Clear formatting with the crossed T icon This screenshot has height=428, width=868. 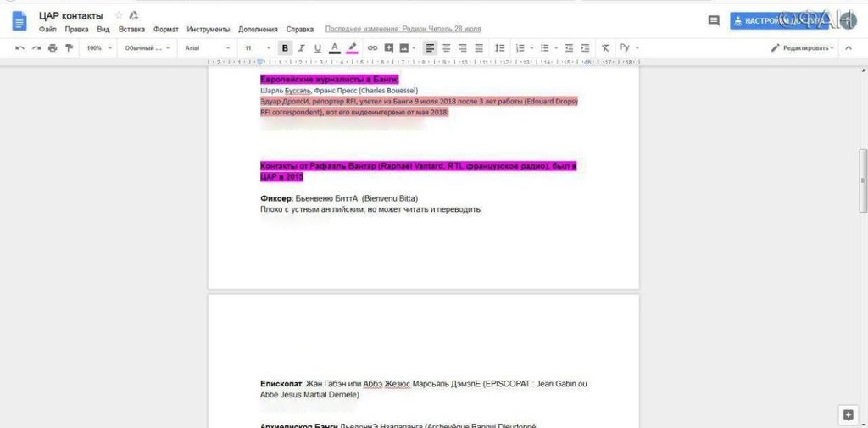click(605, 48)
